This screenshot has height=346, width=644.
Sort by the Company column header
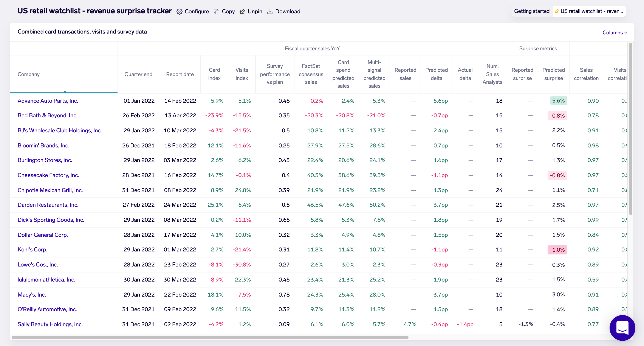28,74
